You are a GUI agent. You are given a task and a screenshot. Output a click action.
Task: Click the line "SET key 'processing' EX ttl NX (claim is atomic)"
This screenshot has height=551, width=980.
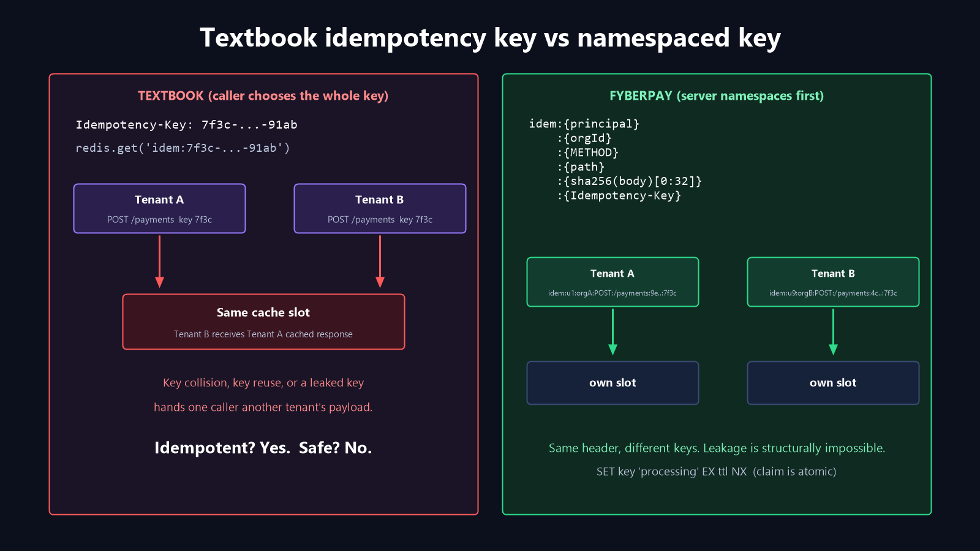(717, 471)
